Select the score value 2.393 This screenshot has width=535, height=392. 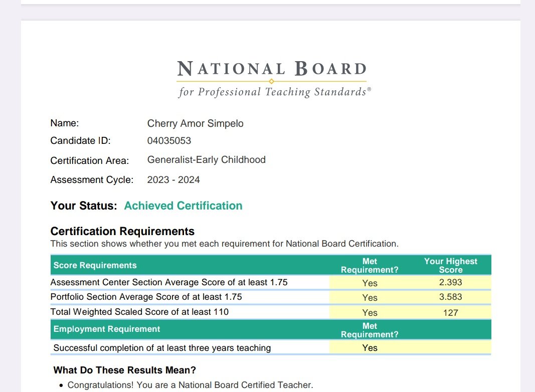pyautogui.click(x=450, y=282)
